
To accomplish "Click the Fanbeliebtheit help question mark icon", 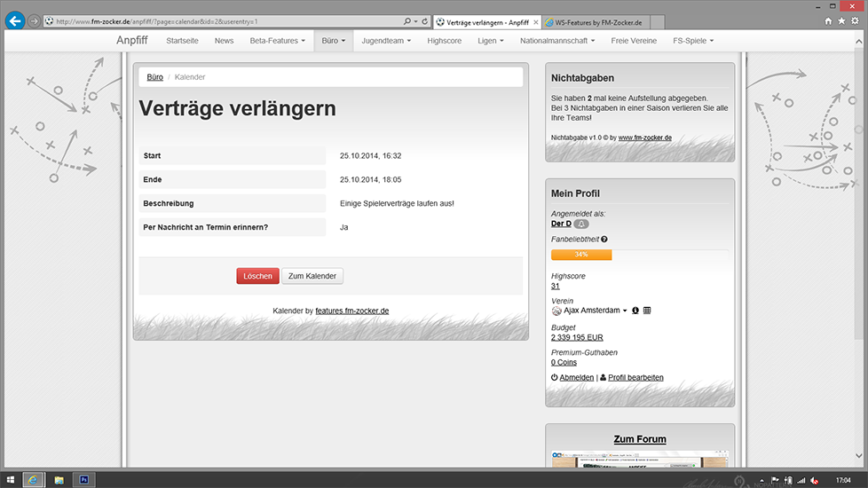I will [604, 240].
